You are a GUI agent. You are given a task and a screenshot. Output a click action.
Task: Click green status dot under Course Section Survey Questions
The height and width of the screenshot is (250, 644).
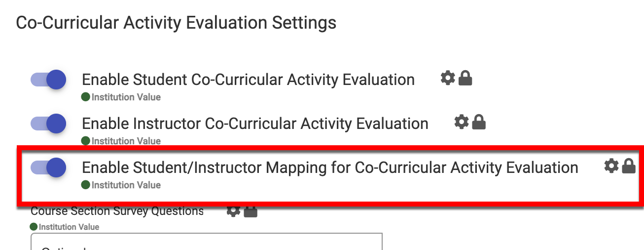point(34,227)
